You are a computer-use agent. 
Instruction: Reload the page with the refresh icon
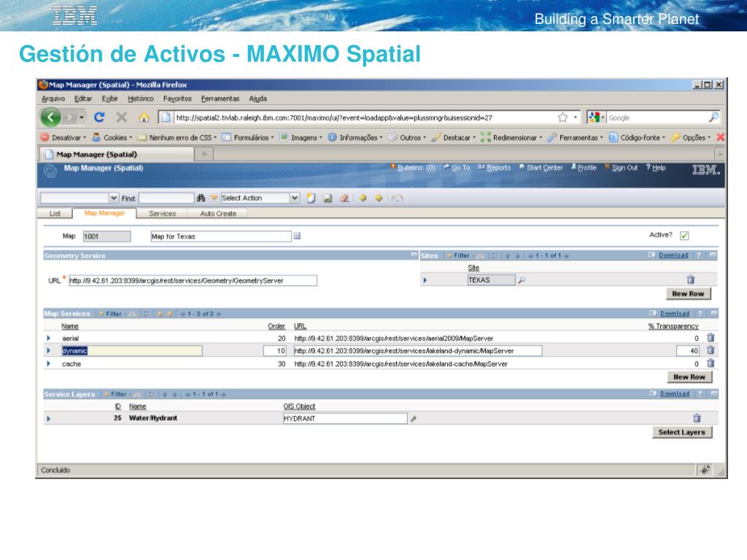pos(99,117)
